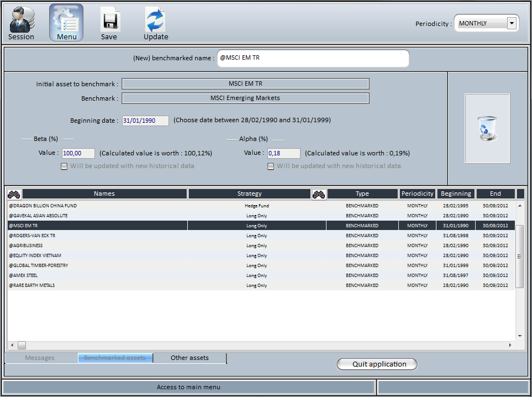Select the @ROGERS-VAN ECK TR row
The height and width of the screenshot is (397, 532).
[x=261, y=236]
